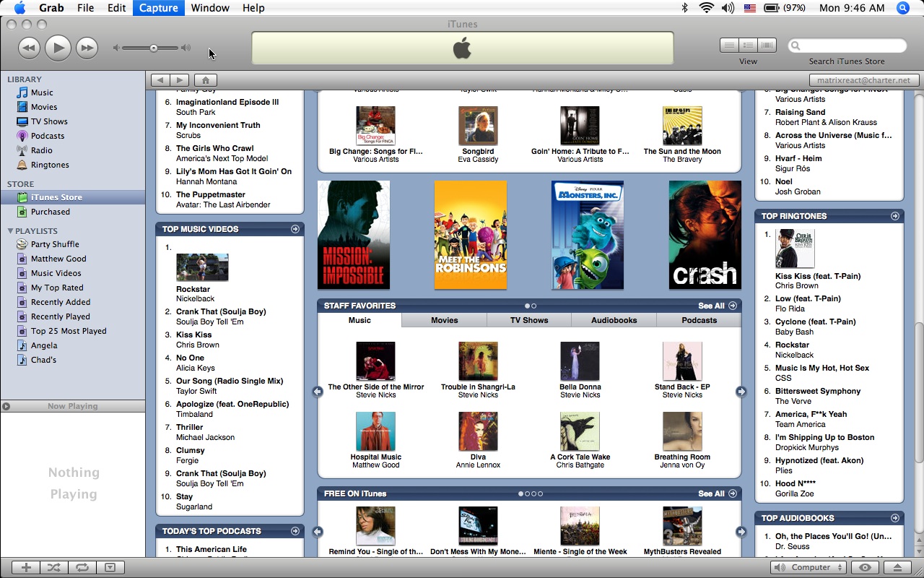Open the Computer speakers dropdown
924x578 pixels.
pyautogui.click(x=808, y=568)
